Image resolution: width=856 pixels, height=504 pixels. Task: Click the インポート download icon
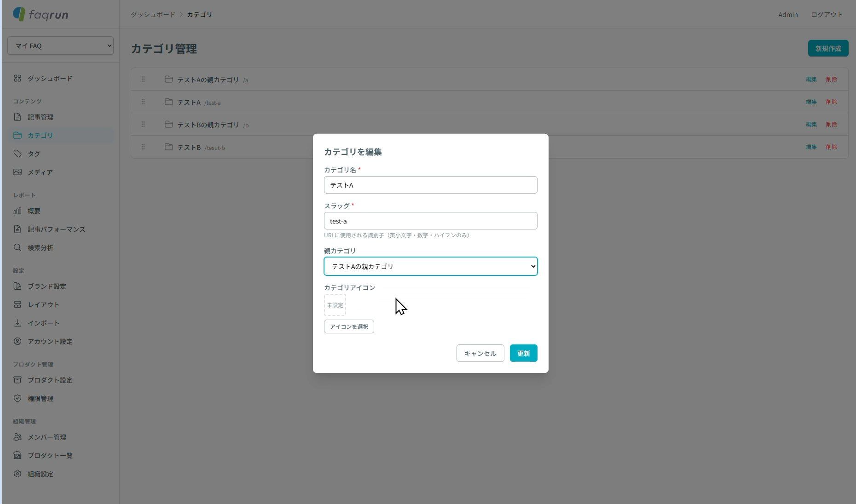click(x=17, y=323)
